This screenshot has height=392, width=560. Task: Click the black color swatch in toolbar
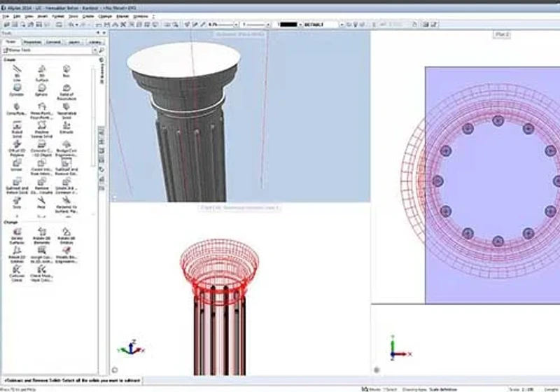289,24
